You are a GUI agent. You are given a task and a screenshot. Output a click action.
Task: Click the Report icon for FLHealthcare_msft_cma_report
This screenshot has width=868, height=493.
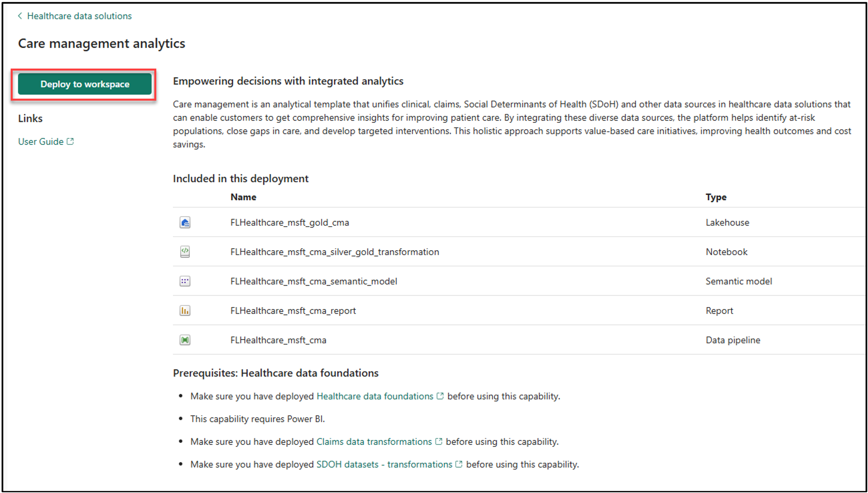coord(185,310)
